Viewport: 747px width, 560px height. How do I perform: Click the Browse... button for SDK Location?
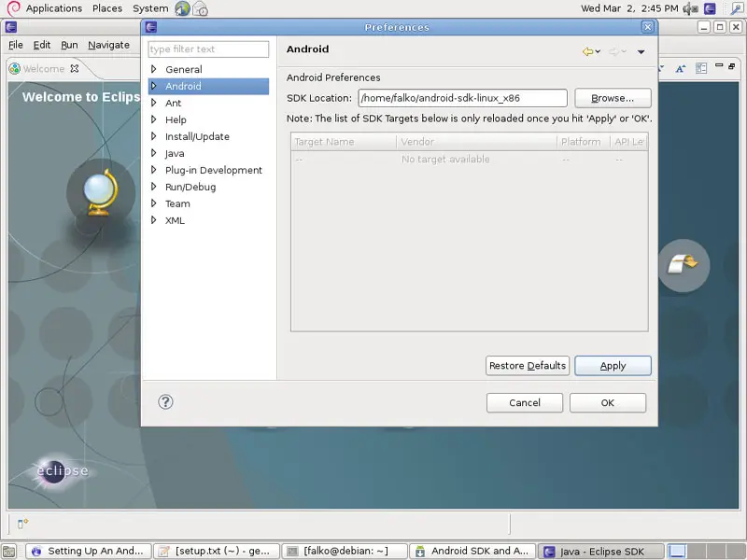pos(613,98)
